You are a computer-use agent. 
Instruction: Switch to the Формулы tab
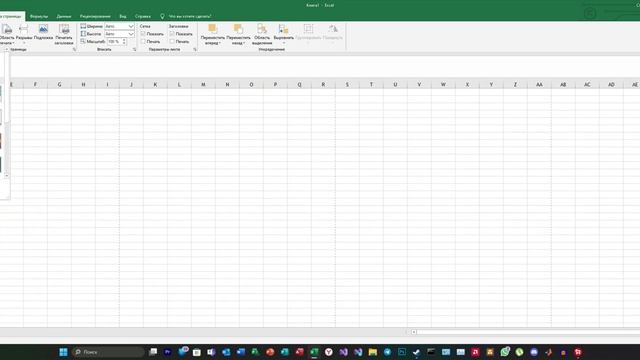click(x=39, y=16)
